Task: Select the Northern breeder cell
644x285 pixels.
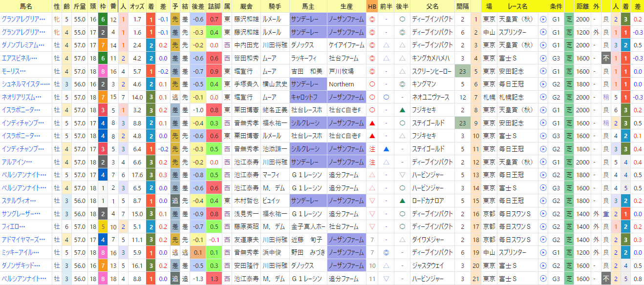Action: (x=346, y=84)
